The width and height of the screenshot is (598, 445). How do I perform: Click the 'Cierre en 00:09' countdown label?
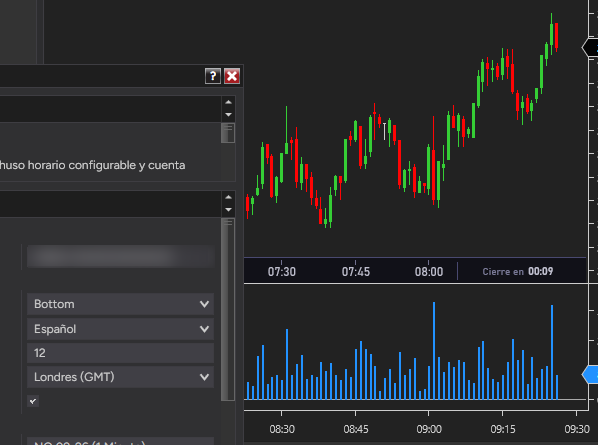click(x=518, y=271)
